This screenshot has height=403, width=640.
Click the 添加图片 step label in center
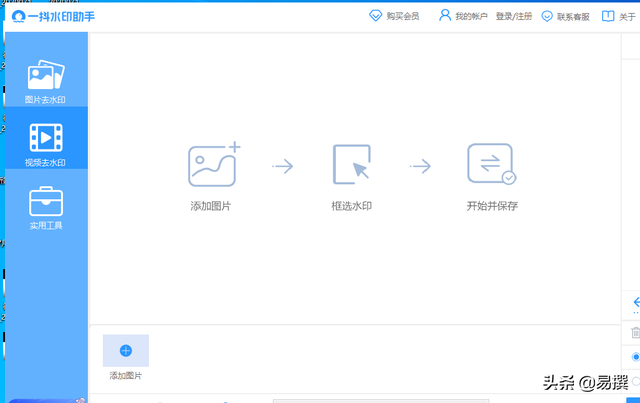pos(211,206)
